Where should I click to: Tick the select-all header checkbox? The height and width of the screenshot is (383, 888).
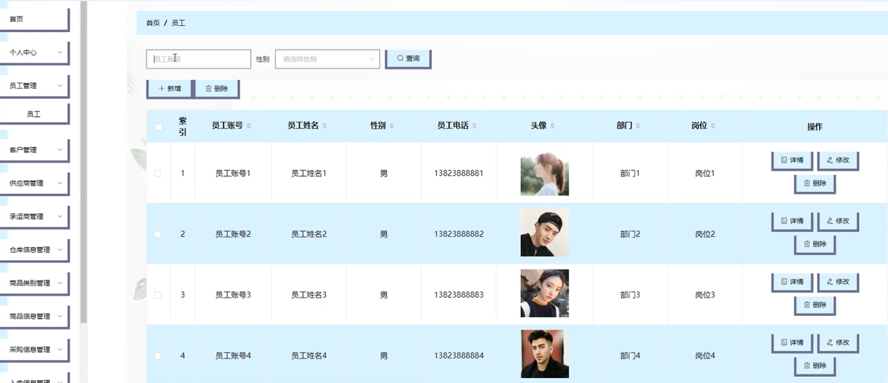(159, 127)
